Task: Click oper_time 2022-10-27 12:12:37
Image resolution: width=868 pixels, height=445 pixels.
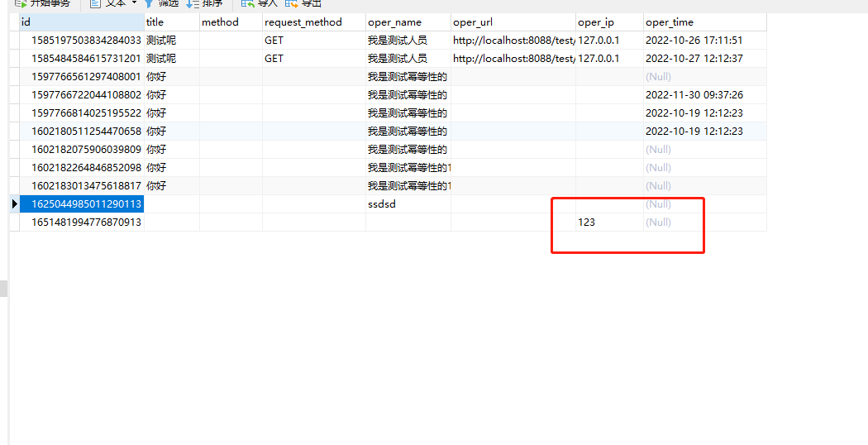Action: click(x=704, y=58)
